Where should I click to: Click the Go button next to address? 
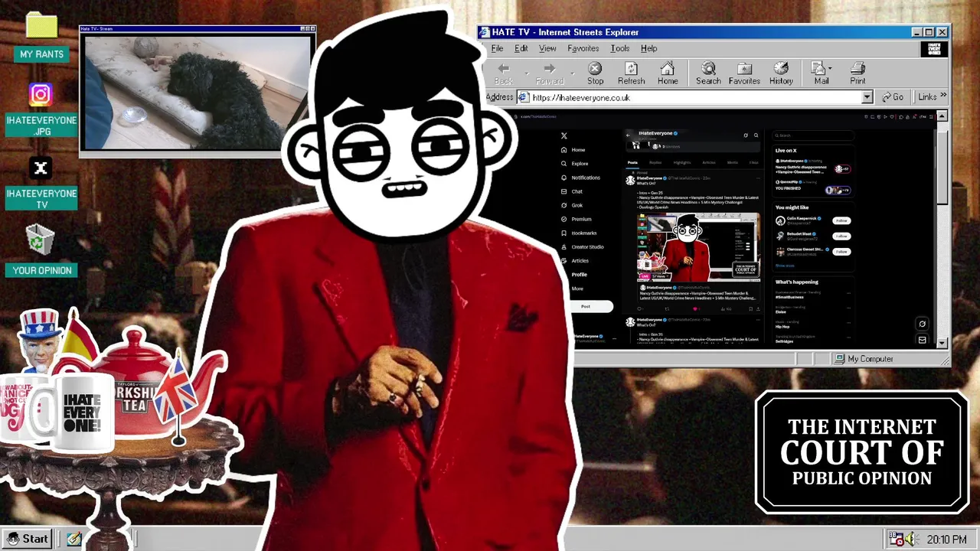(893, 97)
